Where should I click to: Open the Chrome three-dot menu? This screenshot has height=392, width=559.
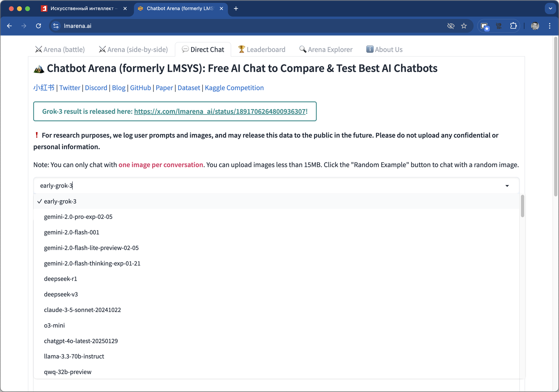pyautogui.click(x=550, y=26)
